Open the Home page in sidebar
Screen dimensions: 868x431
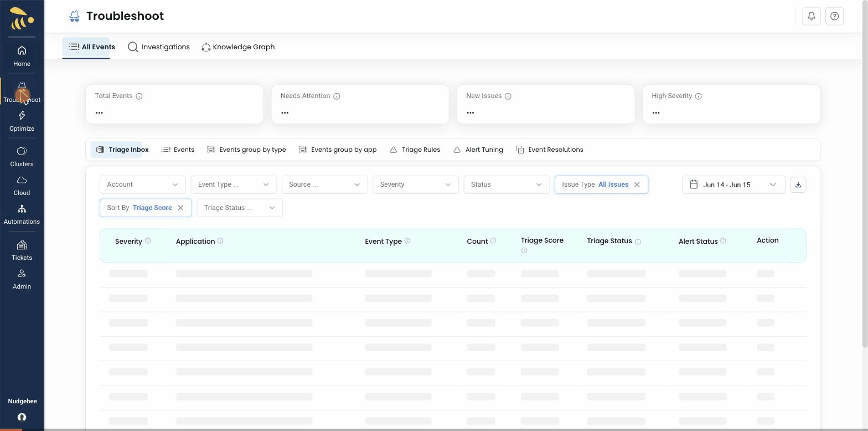coord(22,56)
